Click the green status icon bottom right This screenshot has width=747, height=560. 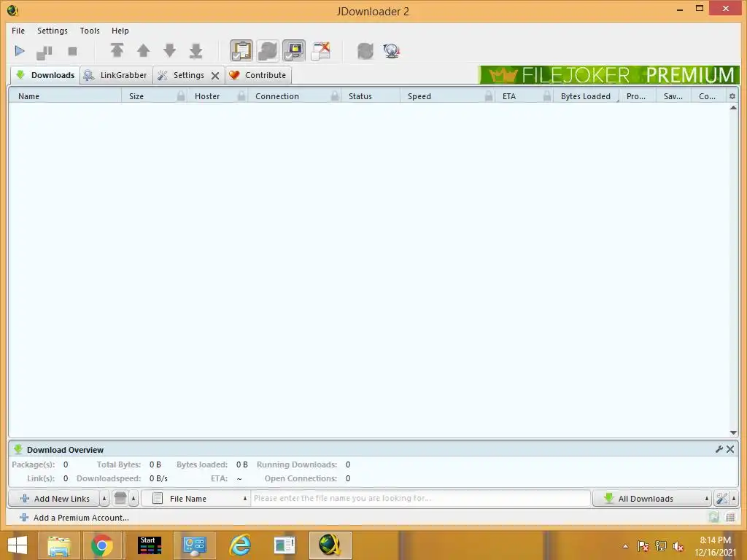pos(713,517)
